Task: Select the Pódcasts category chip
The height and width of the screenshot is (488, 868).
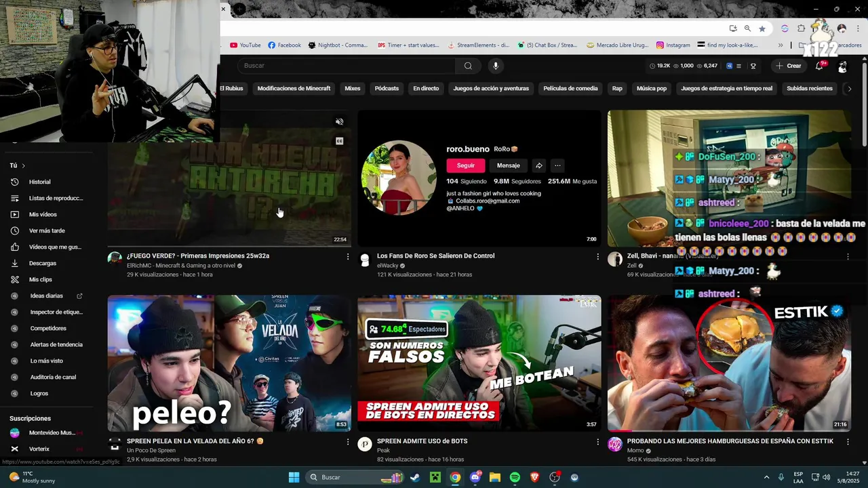Action: 387,88
